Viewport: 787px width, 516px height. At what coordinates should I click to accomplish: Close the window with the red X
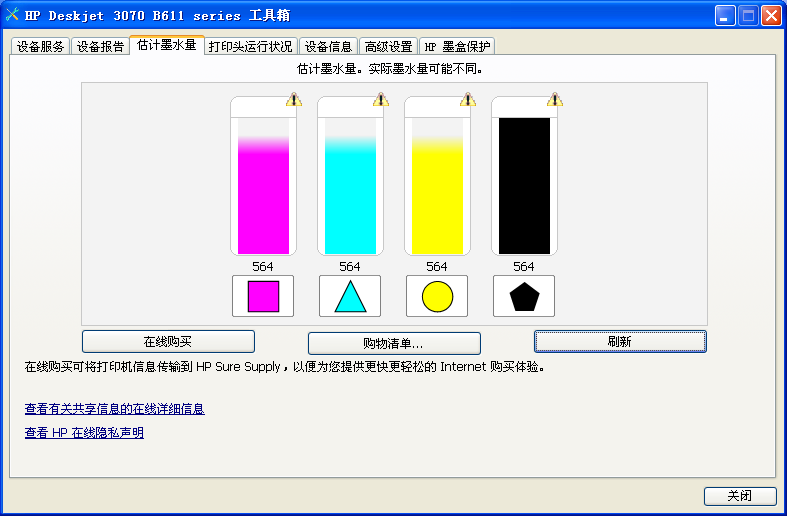(x=771, y=15)
